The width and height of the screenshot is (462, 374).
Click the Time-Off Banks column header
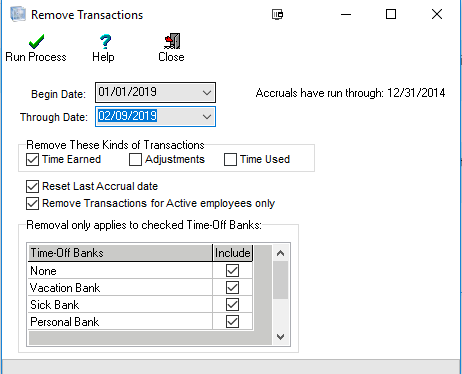coord(120,253)
